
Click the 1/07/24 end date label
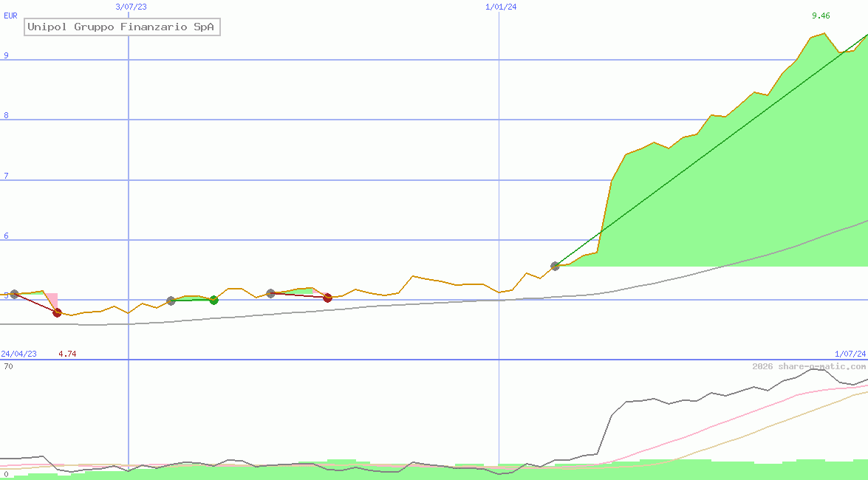(850, 354)
